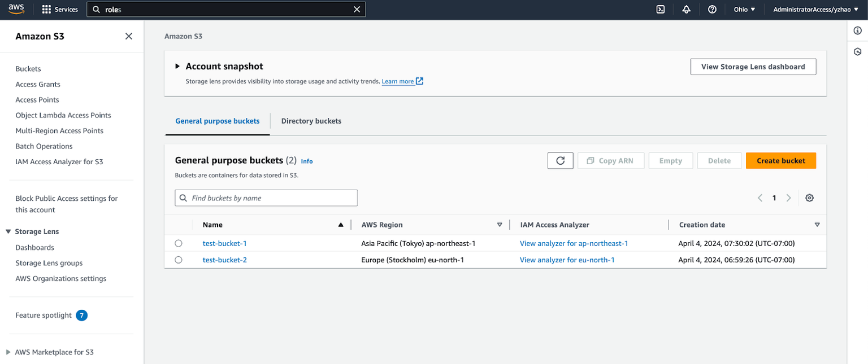
Task: Click the Europe (Stockholm) eu-north-1 cell
Action: [411, 260]
